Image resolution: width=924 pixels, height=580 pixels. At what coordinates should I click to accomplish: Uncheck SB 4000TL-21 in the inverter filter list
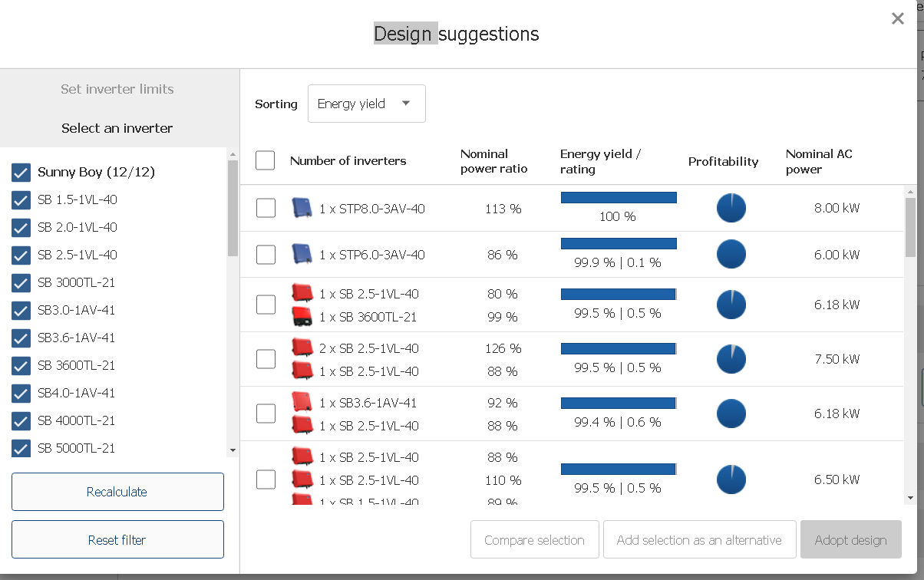coord(21,421)
